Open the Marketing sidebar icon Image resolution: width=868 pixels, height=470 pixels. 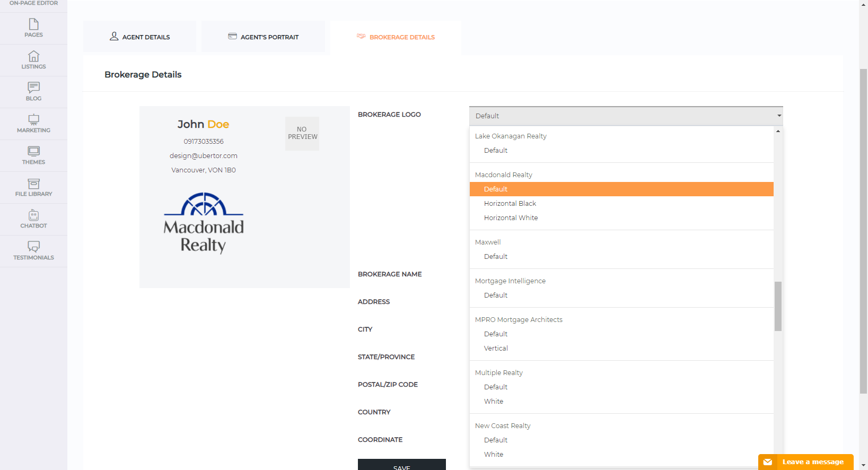point(33,119)
